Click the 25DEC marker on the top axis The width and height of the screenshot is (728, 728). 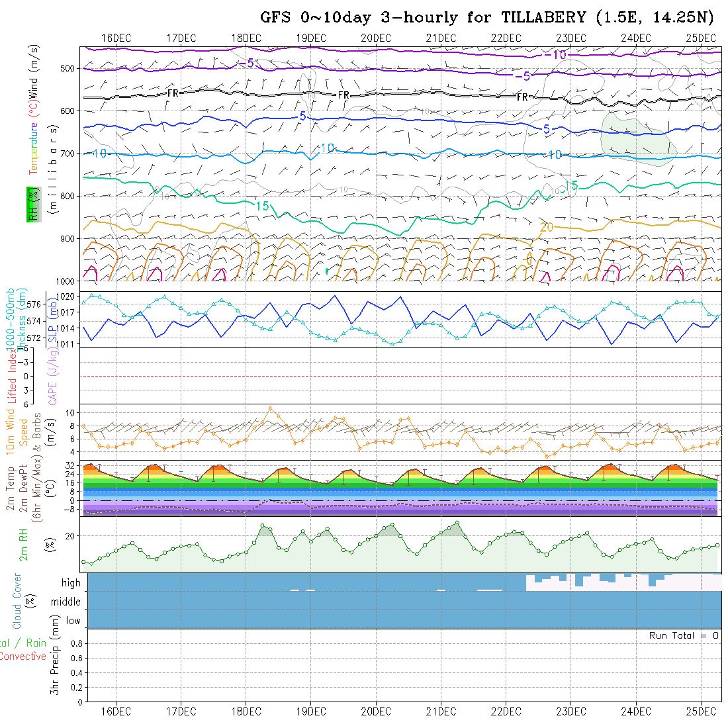click(x=701, y=38)
